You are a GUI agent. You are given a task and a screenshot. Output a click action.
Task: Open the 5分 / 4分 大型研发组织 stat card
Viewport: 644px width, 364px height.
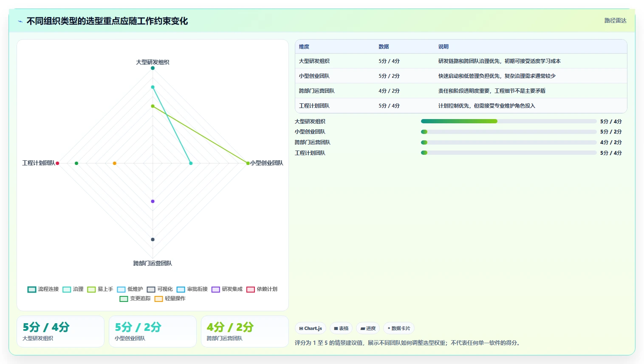(60, 331)
